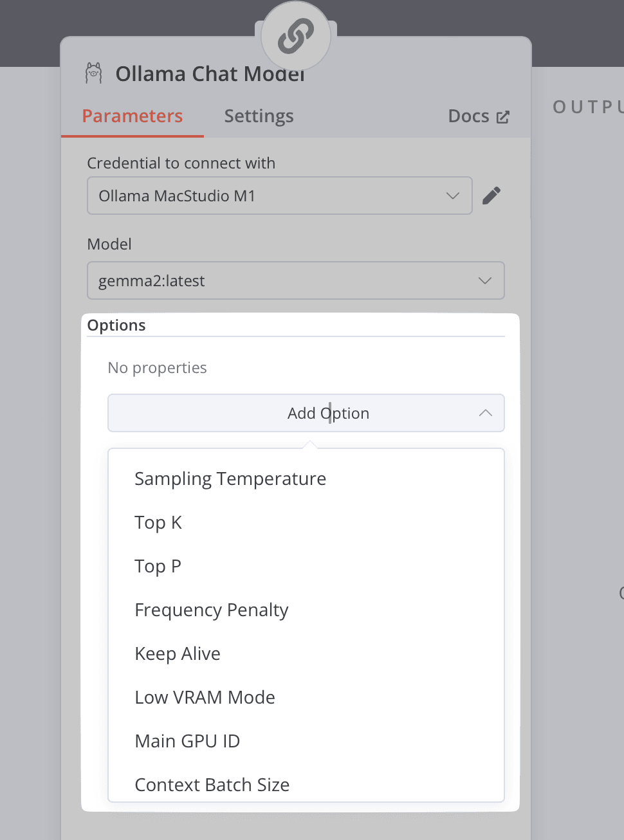This screenshot has width=624, height=840.
Task: Click the link connector icon at top
Action: tap(296, 36)
